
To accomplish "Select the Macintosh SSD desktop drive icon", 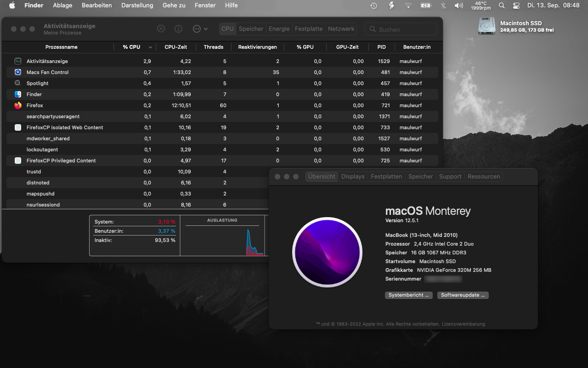I will tap(486, 26).
